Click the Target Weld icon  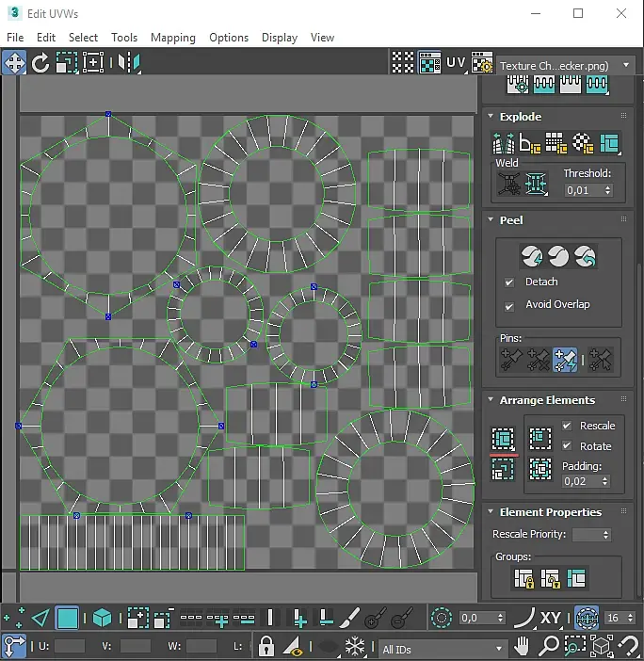pyautogui.click(x=508, y=184)
